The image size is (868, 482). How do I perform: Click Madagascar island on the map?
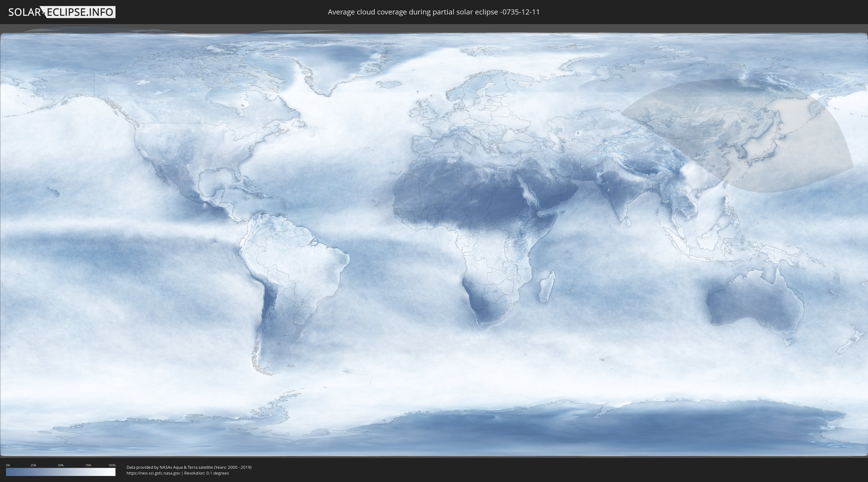547,287
